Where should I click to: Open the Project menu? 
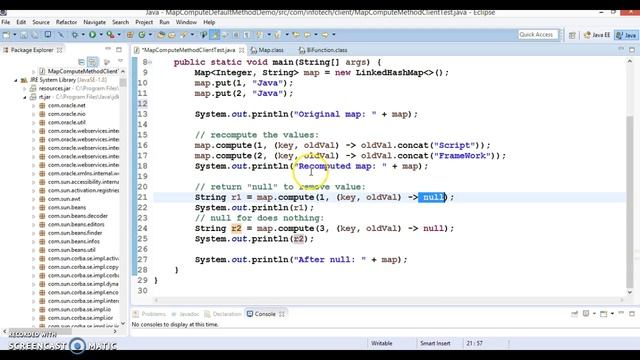(144, 22)
